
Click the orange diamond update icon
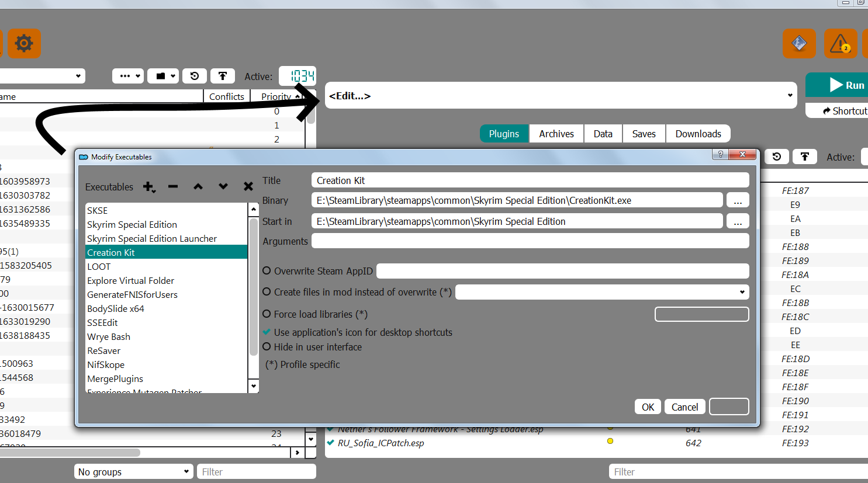799,43
